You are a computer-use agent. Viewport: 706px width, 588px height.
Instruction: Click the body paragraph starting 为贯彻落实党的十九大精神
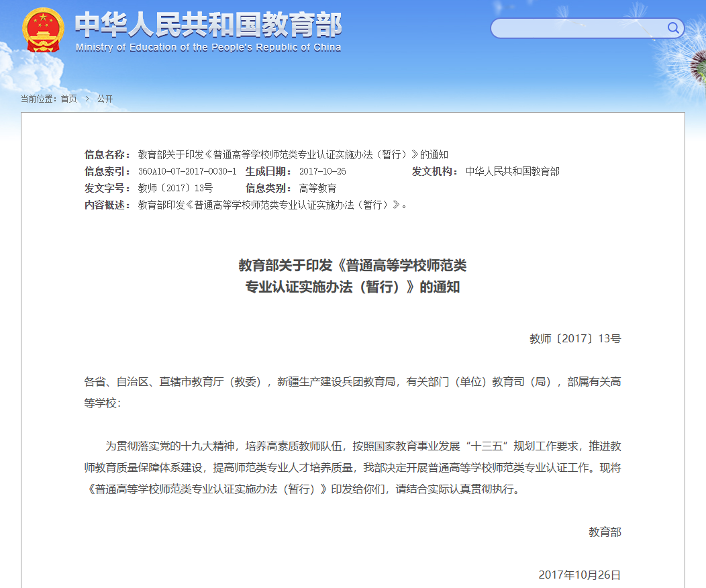click(x=352, y=467)
